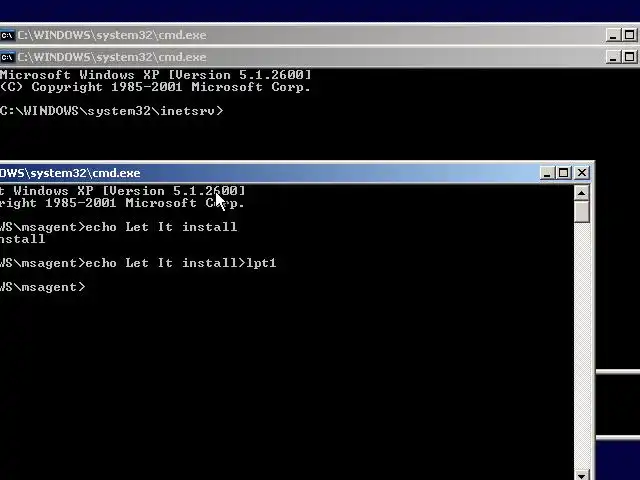Click the 'nstall' output line

pyautogui.click(x=22, y=239)
